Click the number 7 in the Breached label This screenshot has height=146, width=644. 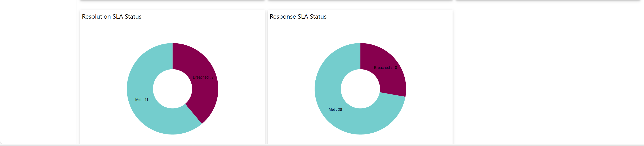pos(213,77)
